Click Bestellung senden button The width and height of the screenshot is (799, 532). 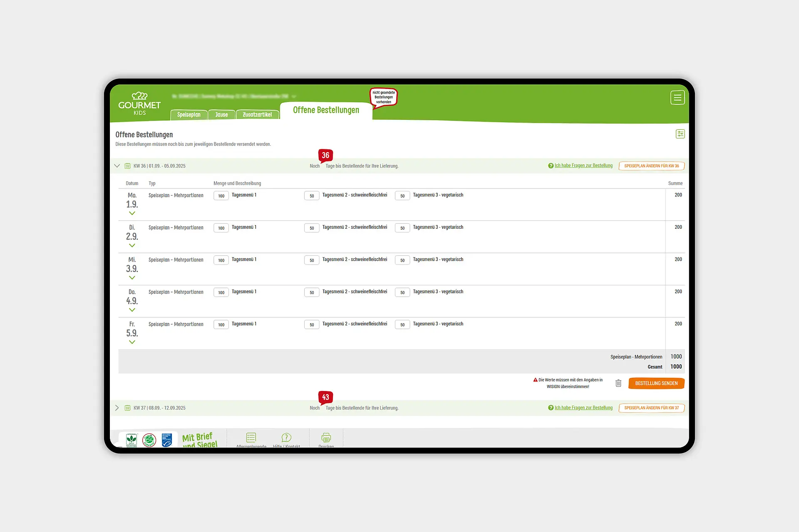[x=656, y=383]
